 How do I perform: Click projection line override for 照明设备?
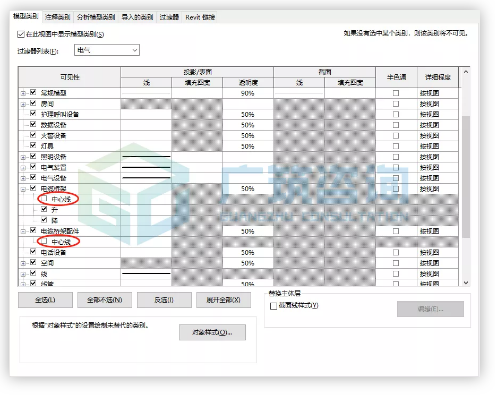click(x=146, y=157)
